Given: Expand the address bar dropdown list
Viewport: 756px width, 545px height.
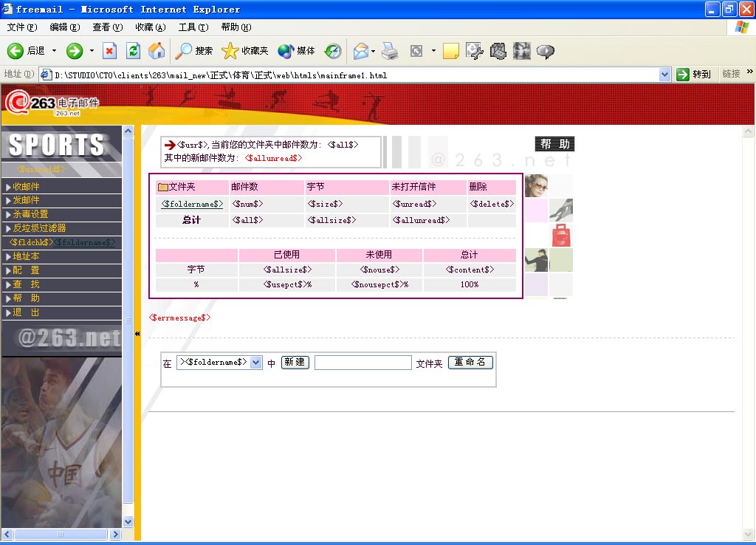Looking at the screenshot, I should click(x=665, y=75).
